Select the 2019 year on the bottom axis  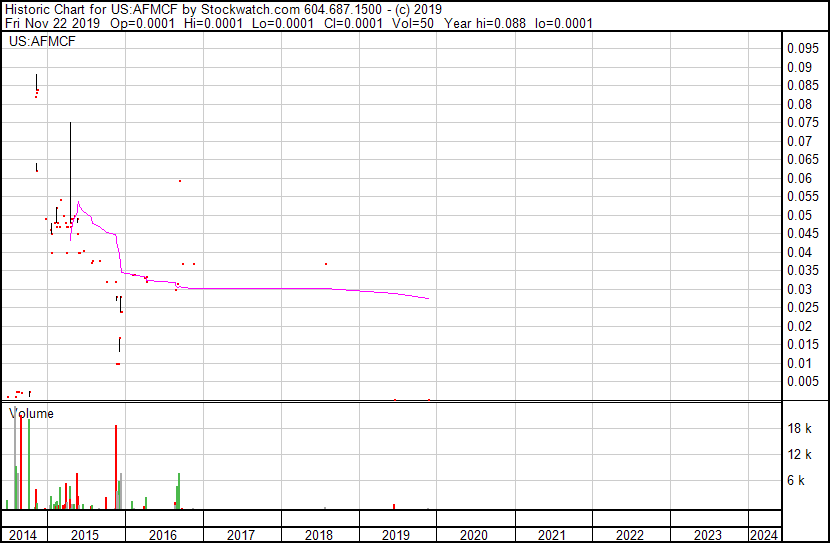(397, 535)
